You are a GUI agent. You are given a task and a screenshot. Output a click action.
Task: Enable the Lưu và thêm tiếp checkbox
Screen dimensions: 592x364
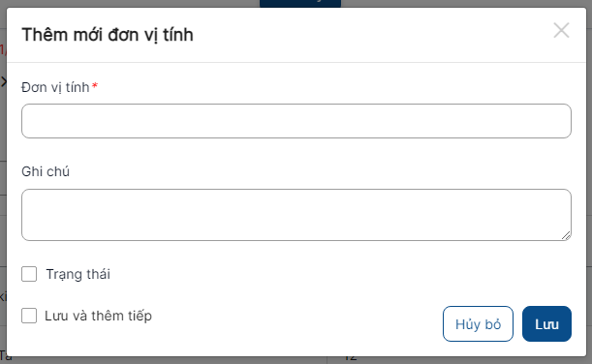coord(29,316)
